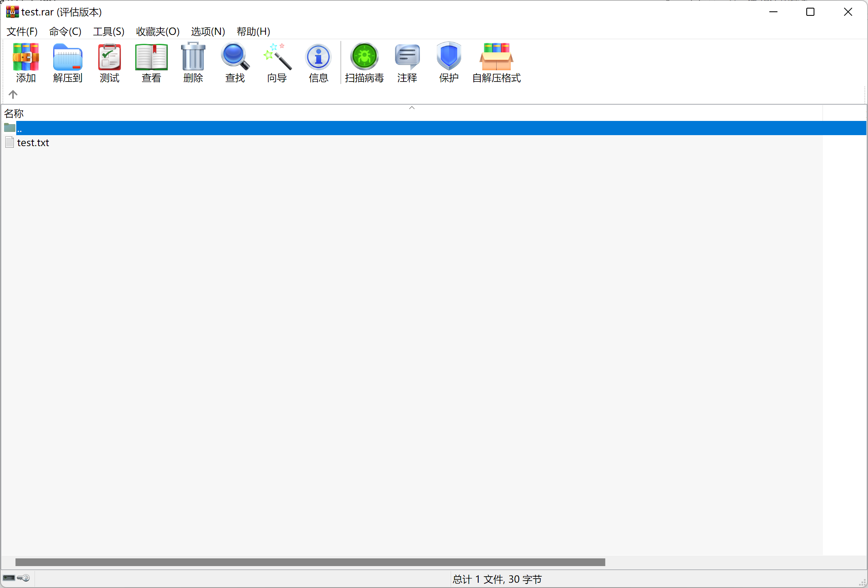The image size is (868, 588).
Task: Select the test.txt file name
Action: point(33,143)
